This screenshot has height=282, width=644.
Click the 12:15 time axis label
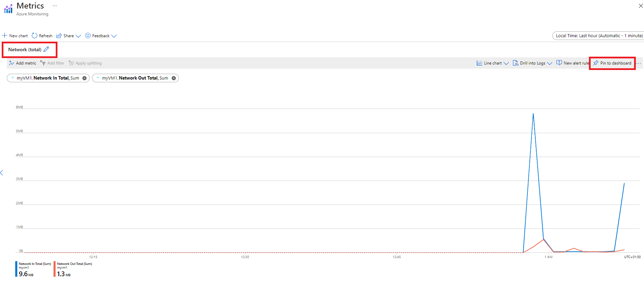93,257
